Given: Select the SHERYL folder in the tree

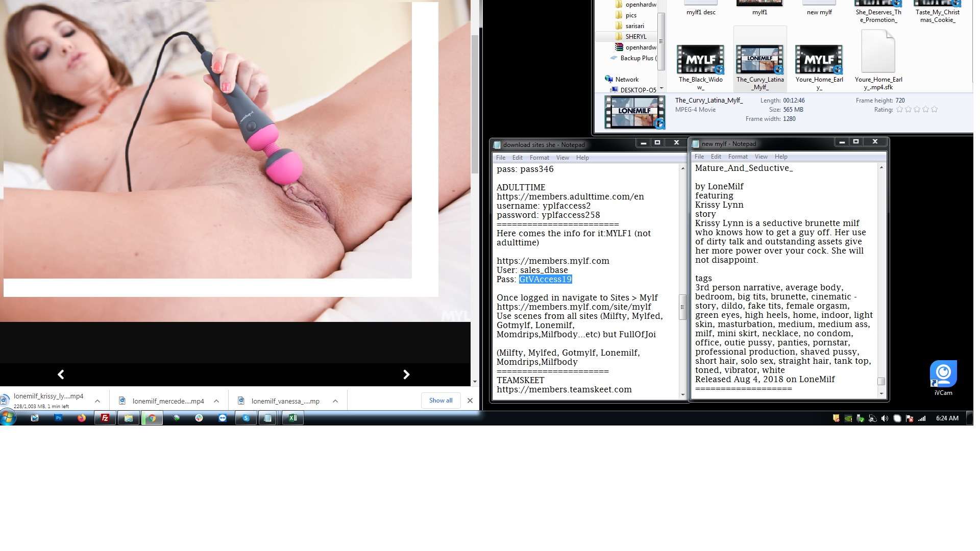Looking at the screenshot, I should (x=635, y=37).
